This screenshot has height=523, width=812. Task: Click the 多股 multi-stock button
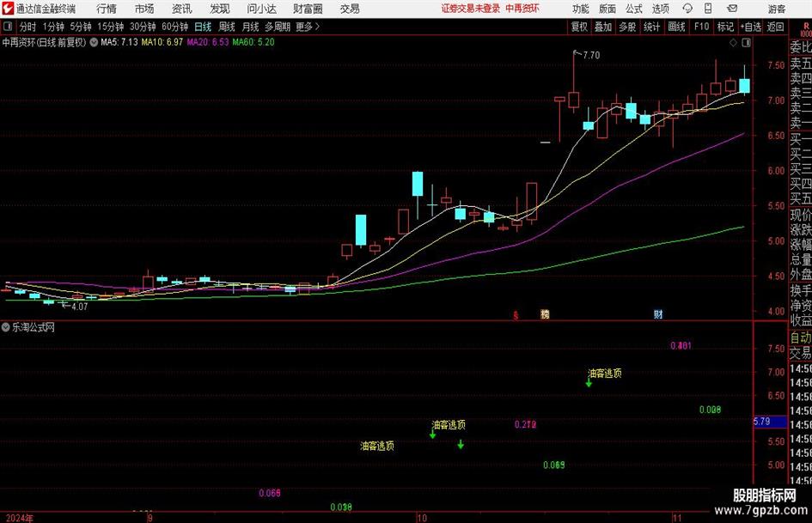click(627, 27)
